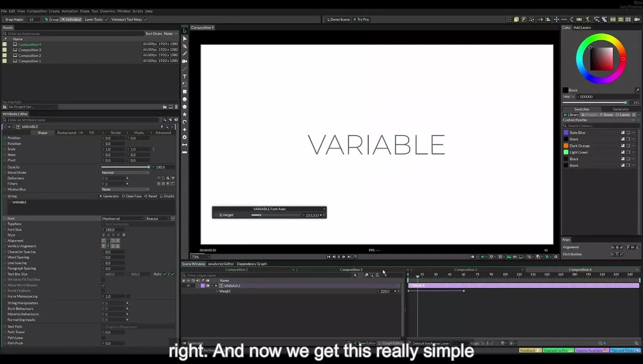Open the Scripts menu

coord(137,11)
